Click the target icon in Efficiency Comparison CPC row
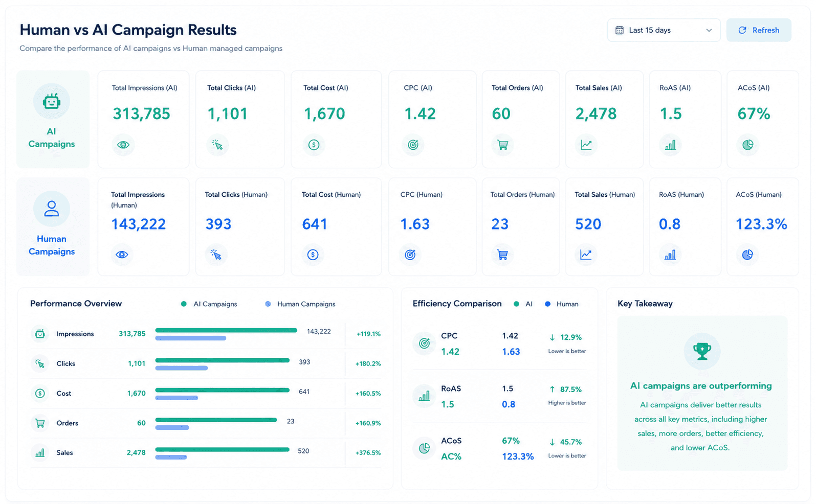The image size is (816, 504). click(x=424, y=343)
